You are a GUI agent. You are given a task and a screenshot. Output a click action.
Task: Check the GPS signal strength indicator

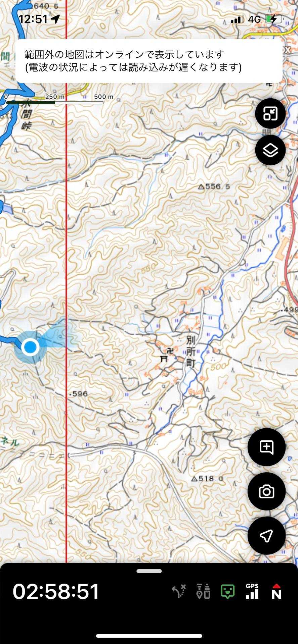point(252,591)
